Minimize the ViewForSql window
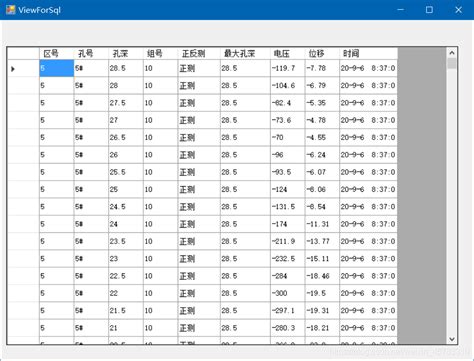474x361 pixels. 401,10
